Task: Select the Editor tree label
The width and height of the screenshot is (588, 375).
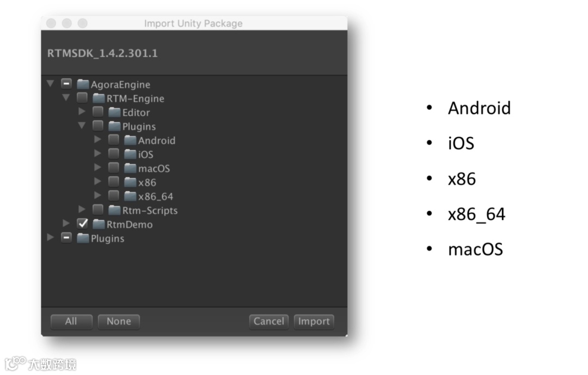Action: pyautogui.click(x=136, y=113)
